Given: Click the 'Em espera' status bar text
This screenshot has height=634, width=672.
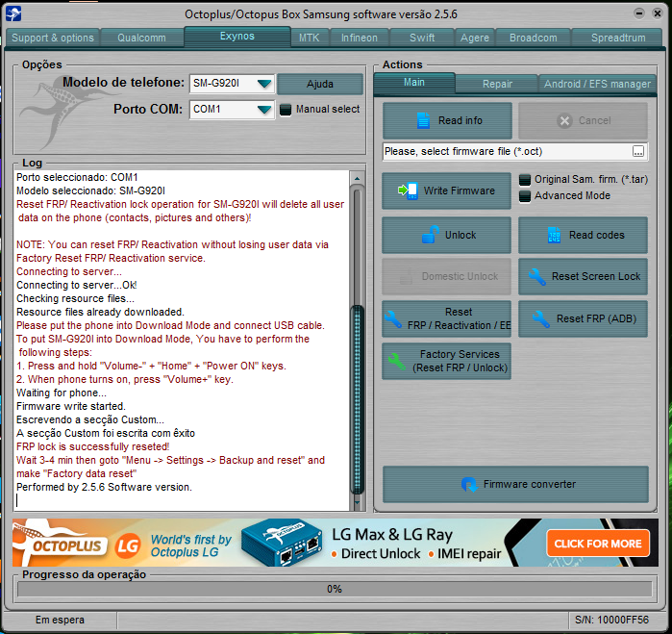Looking at the screenshot, I should [x=60, y=620].
